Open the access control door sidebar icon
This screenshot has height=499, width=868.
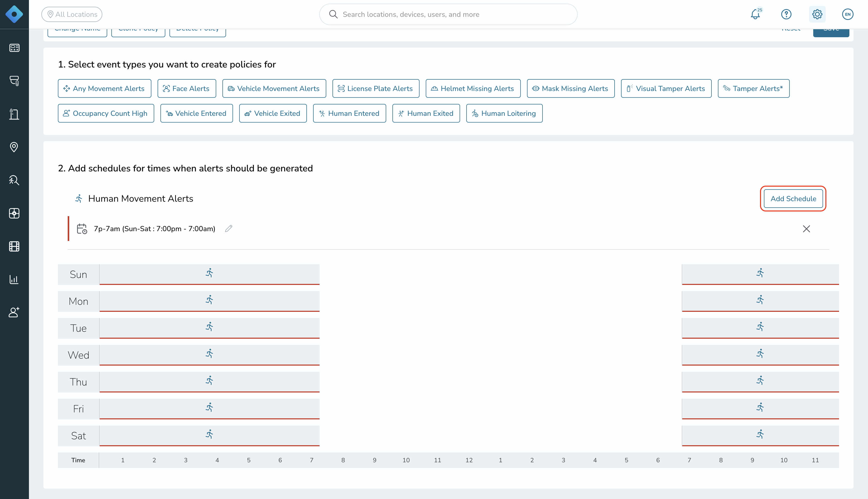14,114
